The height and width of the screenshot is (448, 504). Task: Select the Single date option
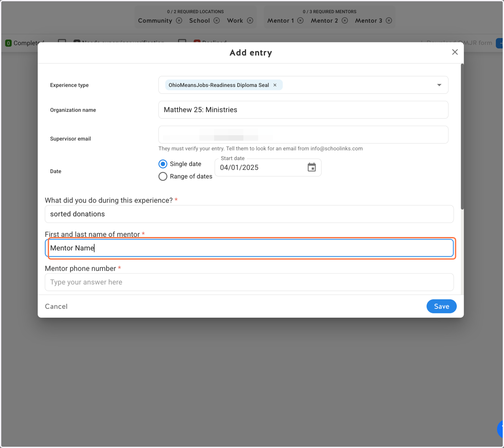163,164
